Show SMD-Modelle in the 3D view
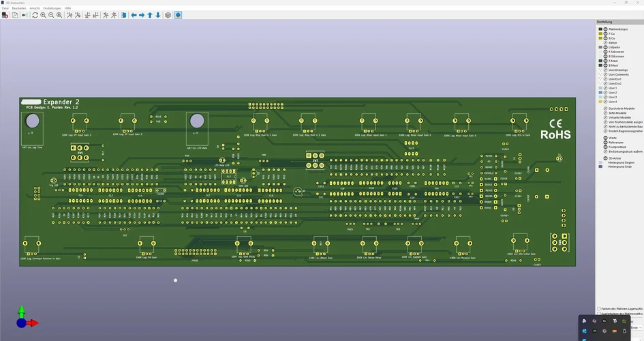This screenshot has height=341, width=644. tap(605, 113)
